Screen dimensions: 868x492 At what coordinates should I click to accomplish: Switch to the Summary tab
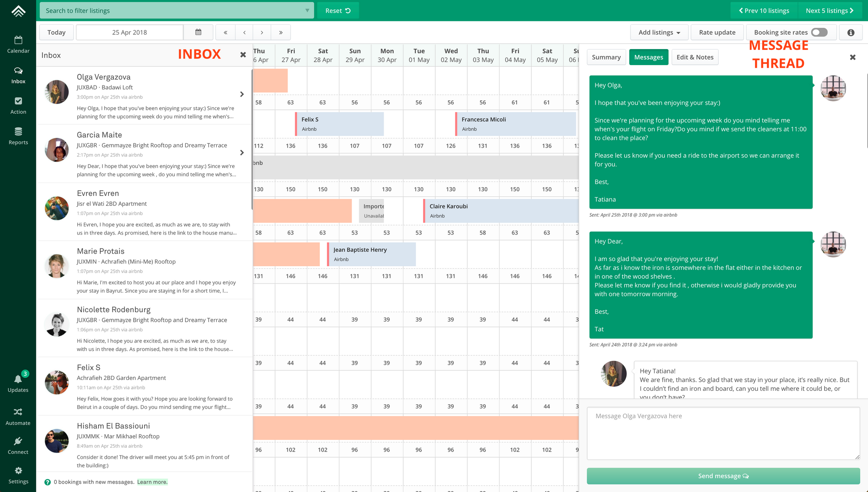[x=606, y=57]
